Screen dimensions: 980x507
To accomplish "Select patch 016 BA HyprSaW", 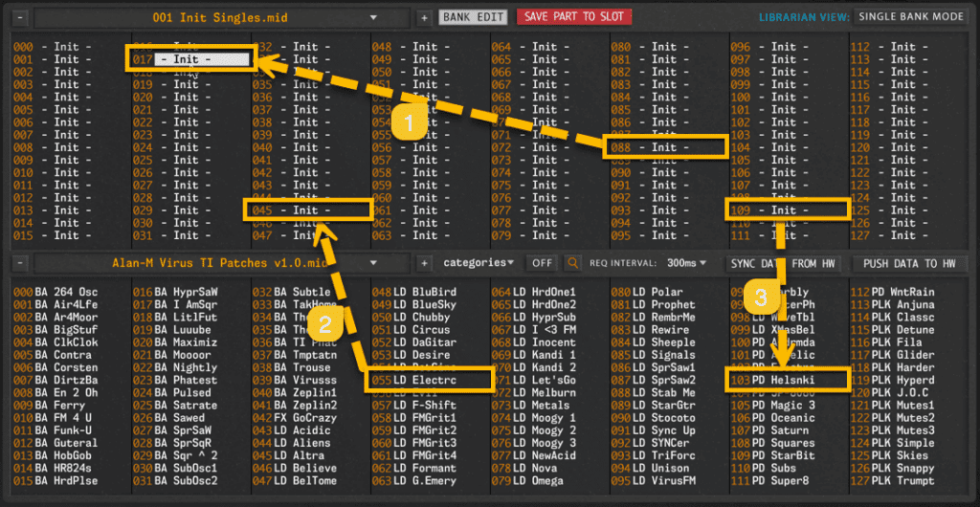I will tap(175, 292).
